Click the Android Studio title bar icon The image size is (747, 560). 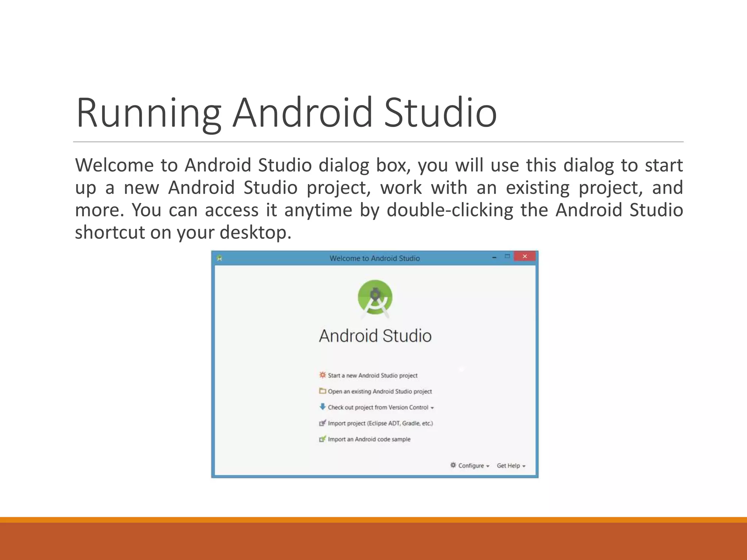pos(219,258)
